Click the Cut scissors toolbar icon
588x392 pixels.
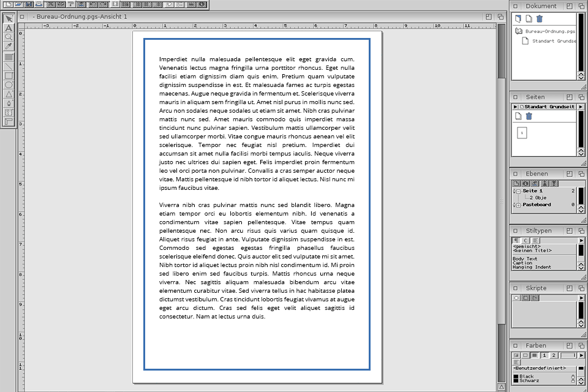pos(51,4)
